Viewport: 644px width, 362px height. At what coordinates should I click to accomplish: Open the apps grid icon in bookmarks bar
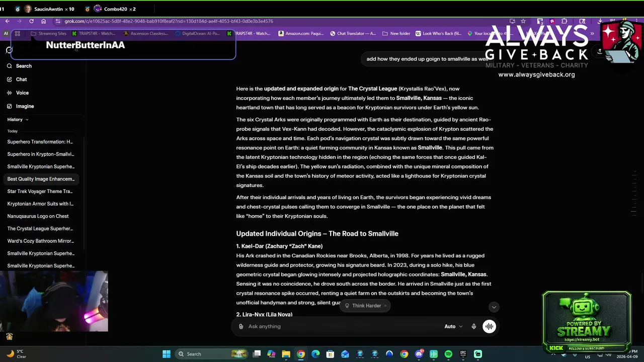click(17, 34)
